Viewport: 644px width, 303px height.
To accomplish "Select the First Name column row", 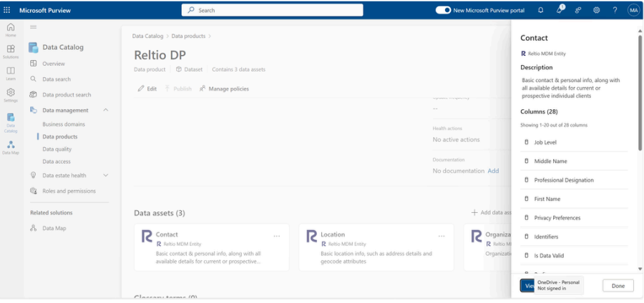I will pos(574,199).
